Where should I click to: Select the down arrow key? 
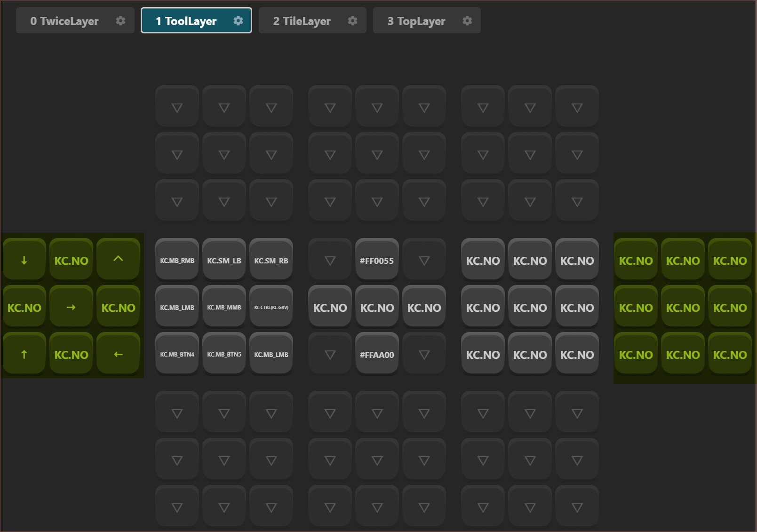click(x=24, y=260)
